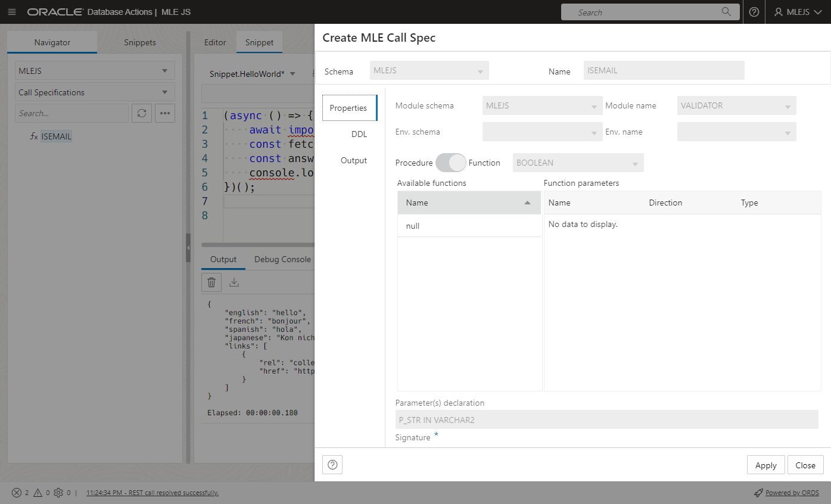Click the errors count icon in status bar
The height and width of the screenshot is (504, 831).
(17, 493)
